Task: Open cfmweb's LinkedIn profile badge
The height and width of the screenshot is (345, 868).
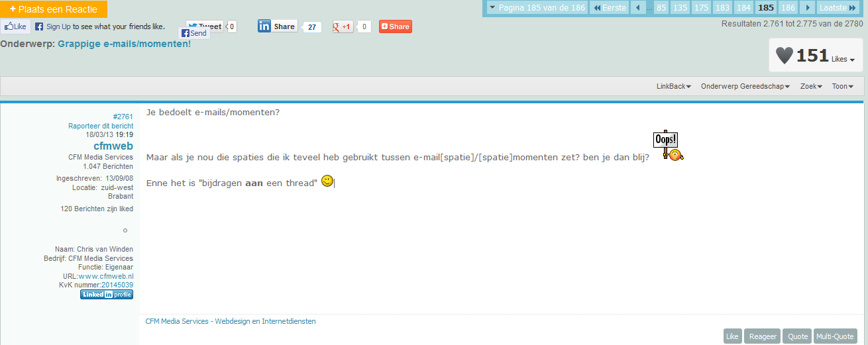Action: 107,295
